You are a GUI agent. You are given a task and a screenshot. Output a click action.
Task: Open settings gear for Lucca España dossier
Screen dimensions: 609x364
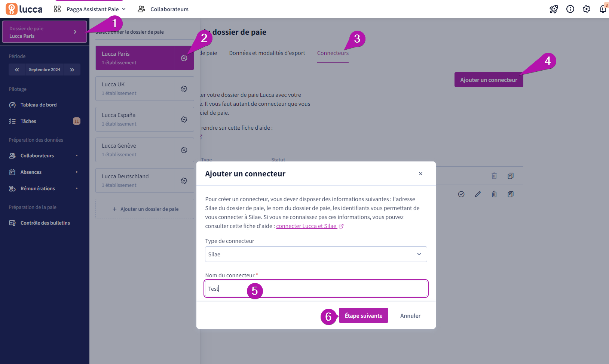coord(184,119)
